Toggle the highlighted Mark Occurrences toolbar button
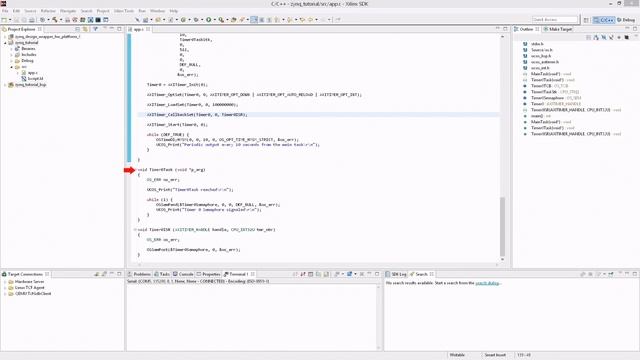This screenshot has width=640, height=360. tap(254, 20)
